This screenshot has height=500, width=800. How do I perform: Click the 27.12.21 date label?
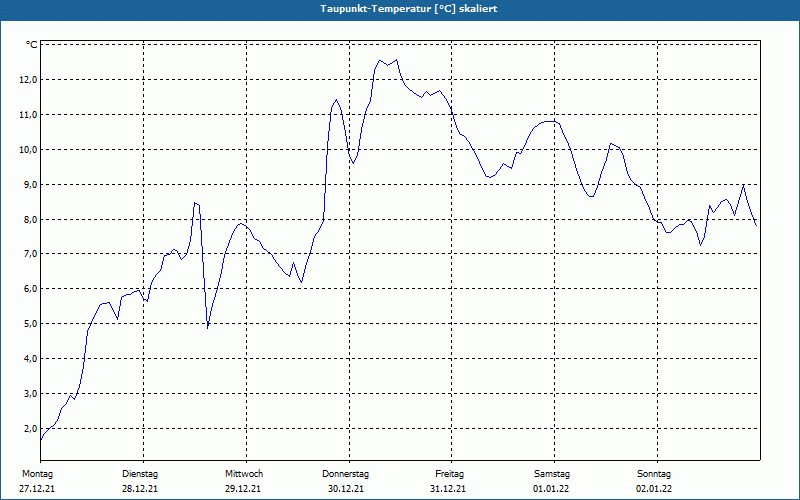[37, 489]
